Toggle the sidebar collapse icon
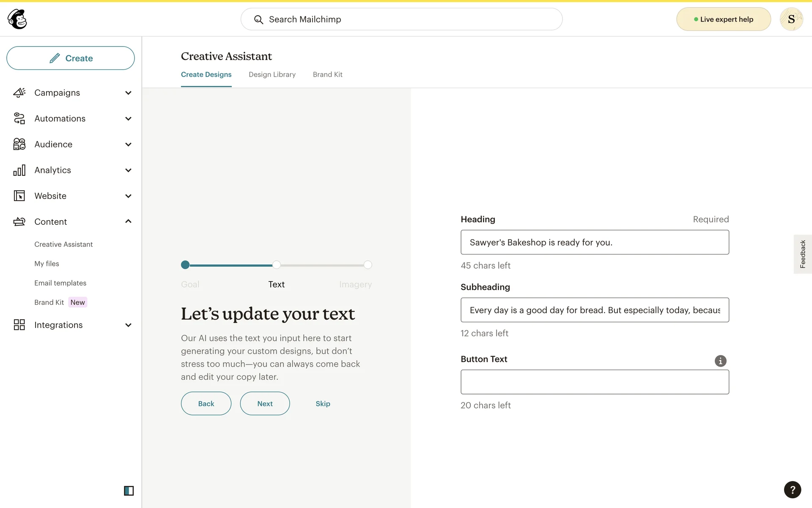812x508 pixels. (x=129, y=491)
